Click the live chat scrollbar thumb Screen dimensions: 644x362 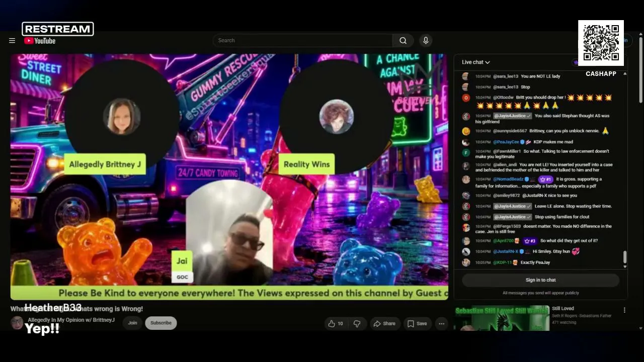point(625,257)
